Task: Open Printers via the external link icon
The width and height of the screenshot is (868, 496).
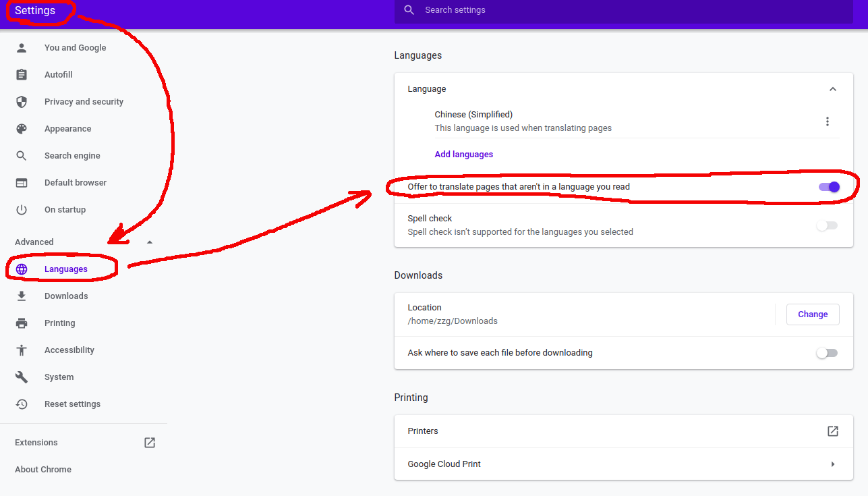Action: tap(832, 431)
